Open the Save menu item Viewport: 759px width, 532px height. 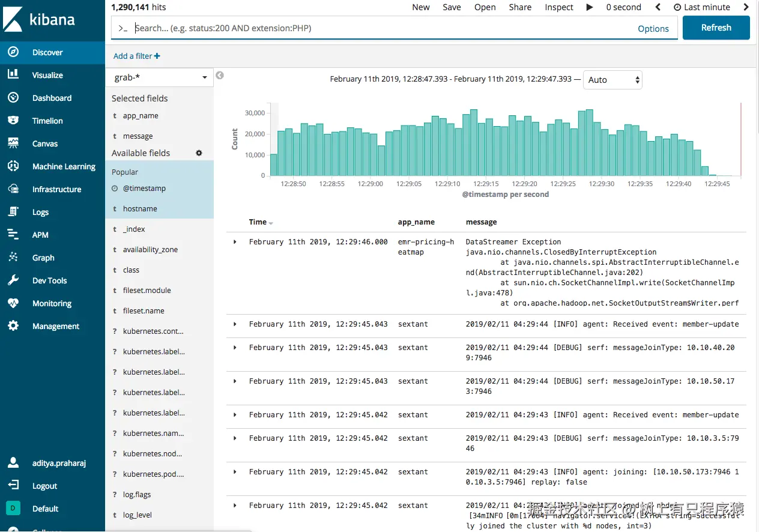click(452, 7)
